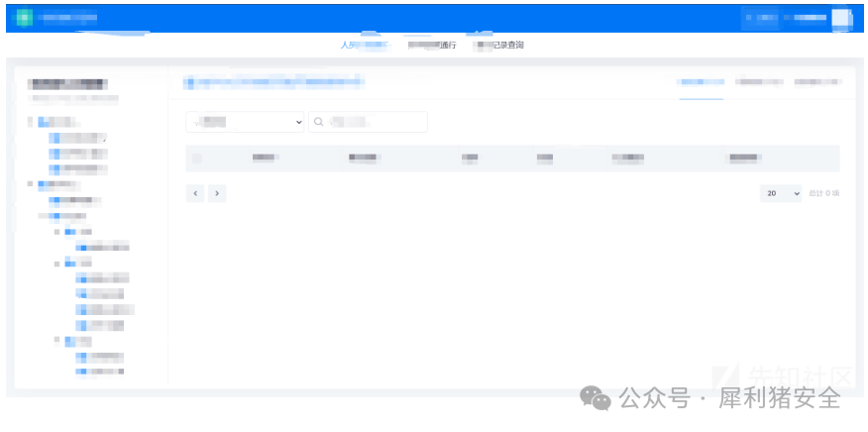Open the filter dropdown beside the search box
This screenshot has height=432, width=868.
point(245,122)
